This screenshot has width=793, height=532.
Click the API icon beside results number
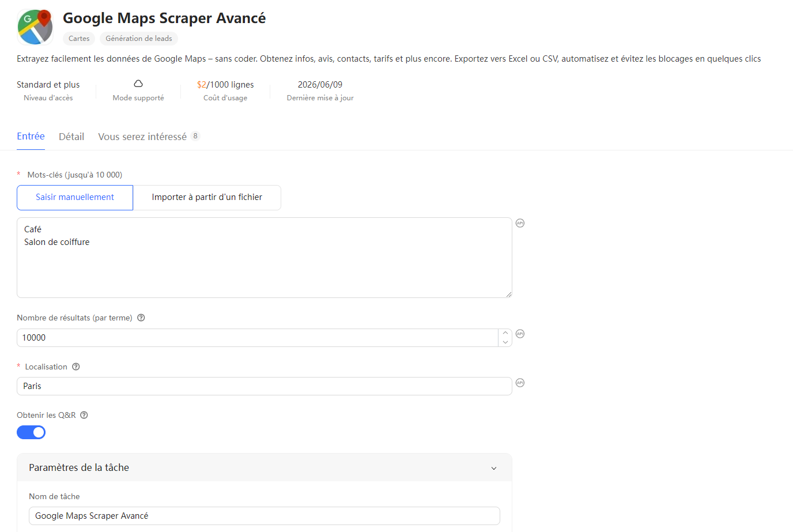click(x=520, y=334)
